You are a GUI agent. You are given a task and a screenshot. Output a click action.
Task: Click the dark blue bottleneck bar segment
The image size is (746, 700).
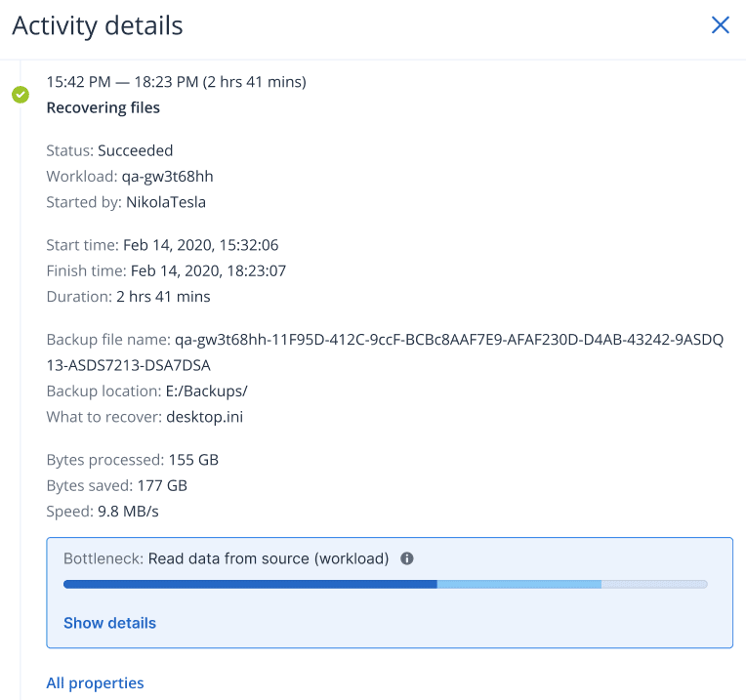pos(250,584)
